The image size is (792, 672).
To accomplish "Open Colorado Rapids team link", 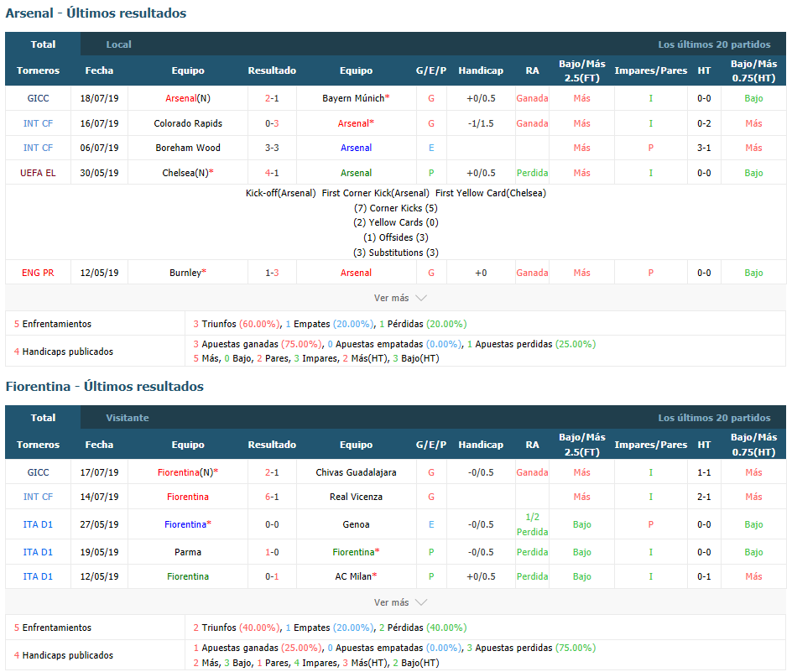I will 188,123.
